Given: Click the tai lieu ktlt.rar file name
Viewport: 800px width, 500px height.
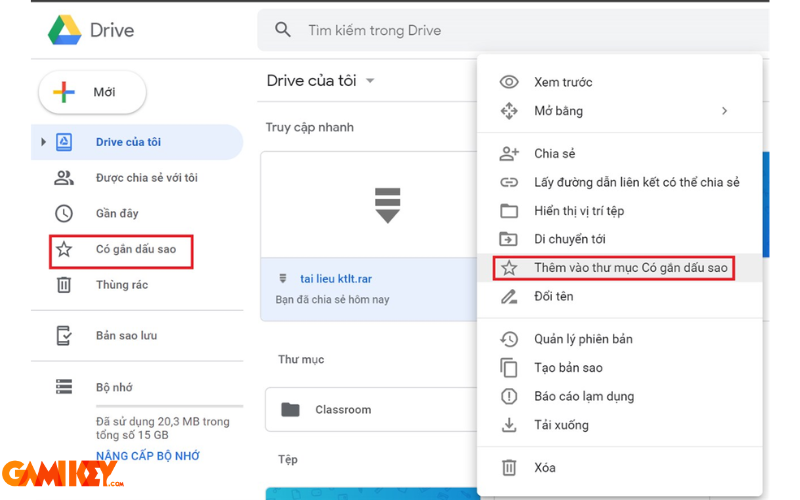Looking at the screenshot, I should [336, 279].
